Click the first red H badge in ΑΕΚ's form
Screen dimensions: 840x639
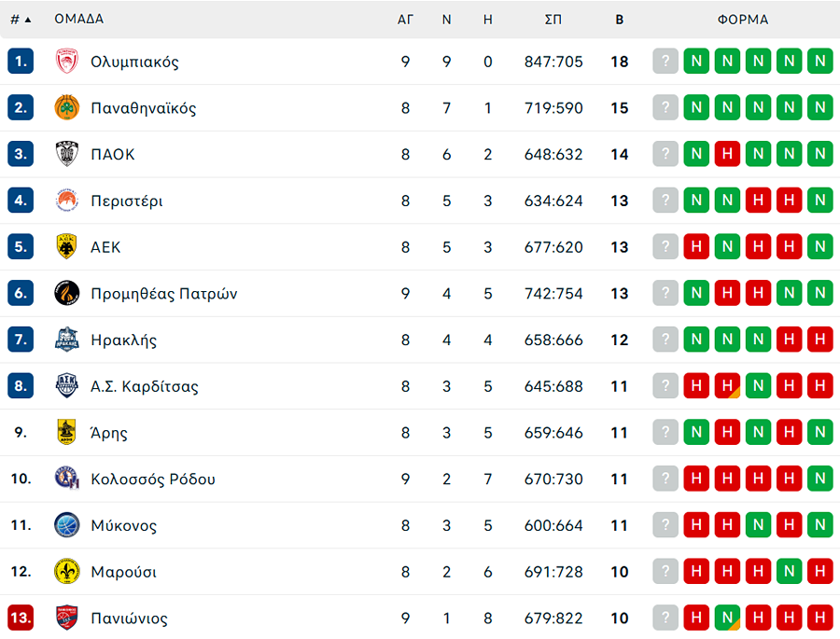click(696, 246)
